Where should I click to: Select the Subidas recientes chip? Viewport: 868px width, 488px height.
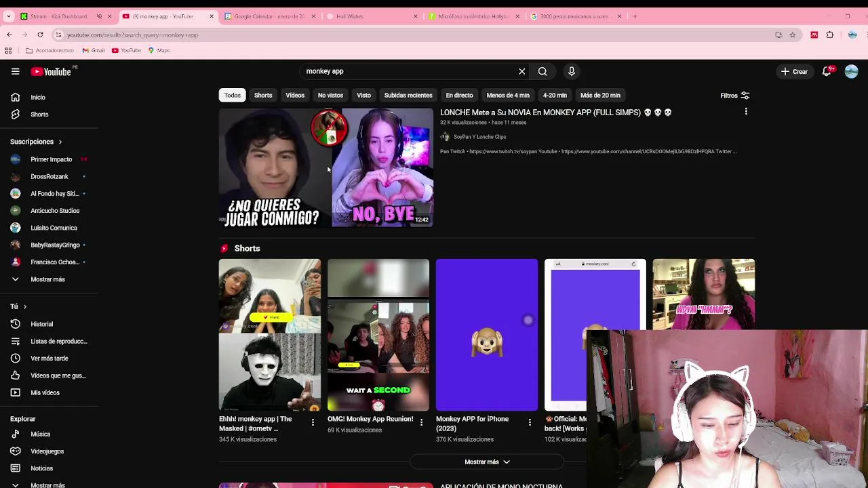click(408, 96)
